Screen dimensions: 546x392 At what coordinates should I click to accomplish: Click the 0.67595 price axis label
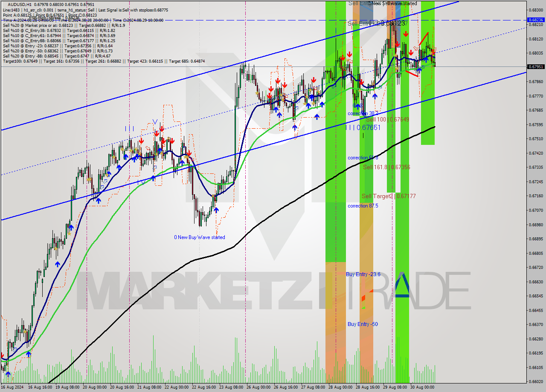(536, 124)
